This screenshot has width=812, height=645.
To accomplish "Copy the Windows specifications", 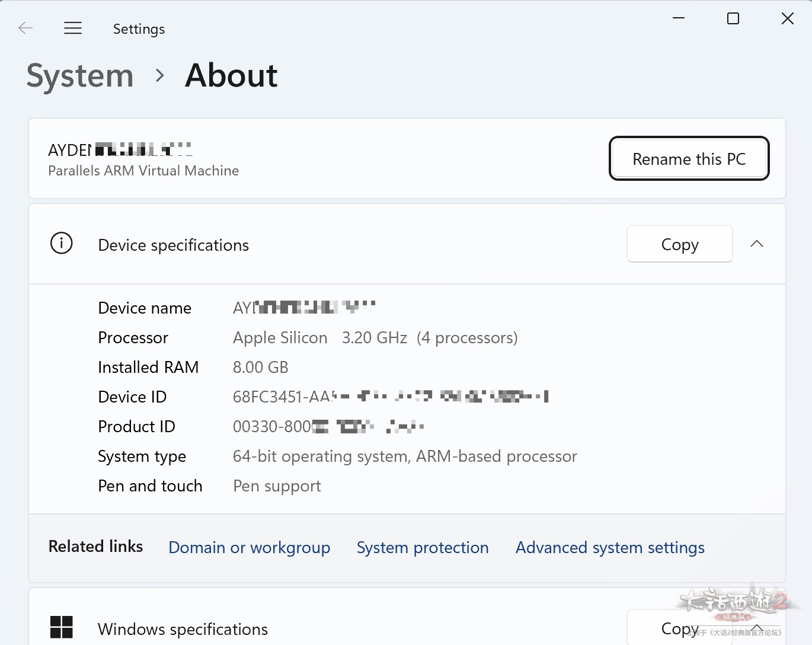I will point(680,628).
